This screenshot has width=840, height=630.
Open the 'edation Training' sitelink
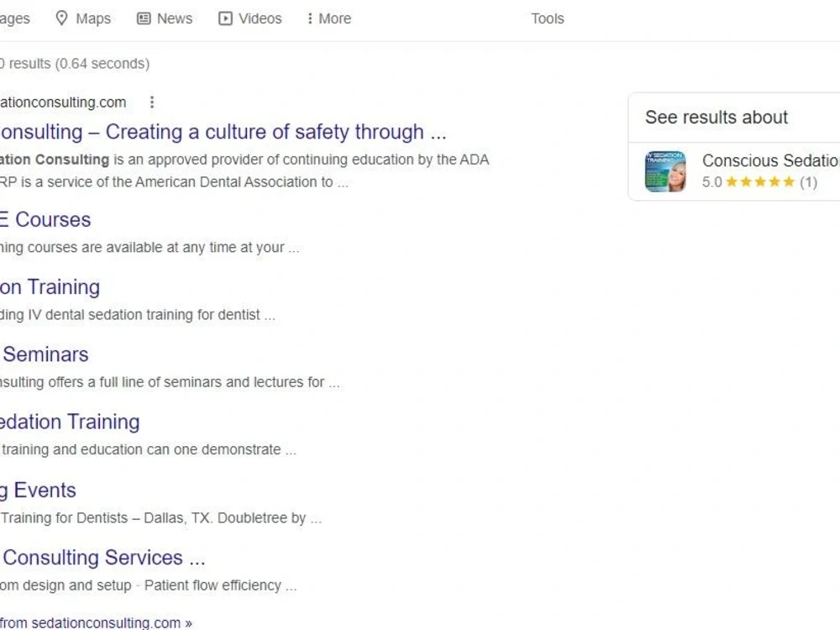click(70, 423)
